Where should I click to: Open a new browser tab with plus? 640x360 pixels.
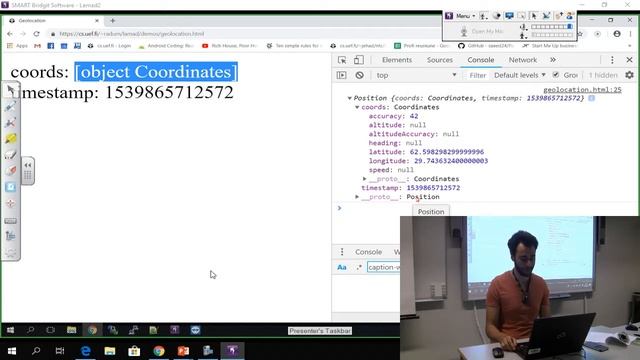pos(113,20)
